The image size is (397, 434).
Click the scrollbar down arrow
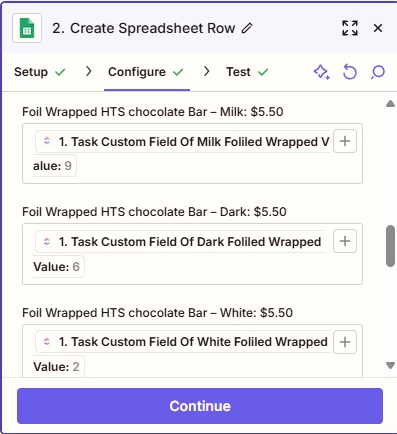[x=390, y=366]
